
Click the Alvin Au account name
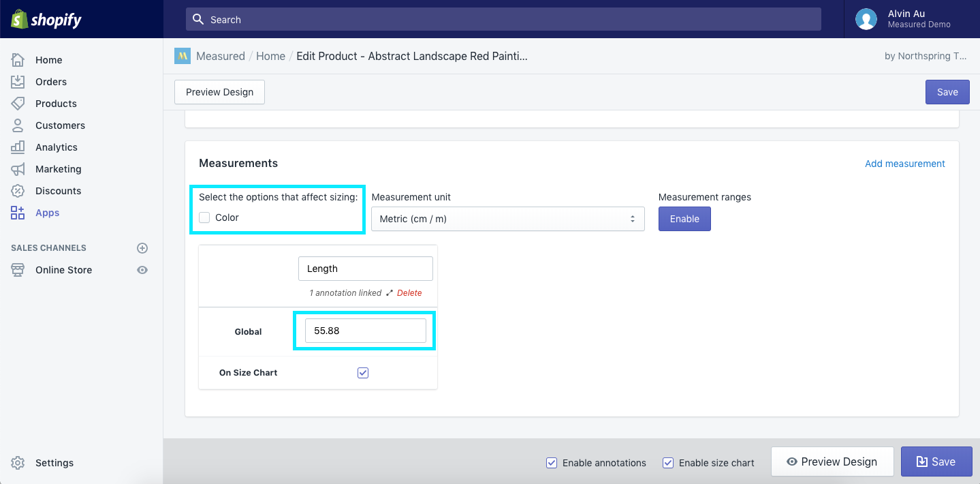(906, 14)
